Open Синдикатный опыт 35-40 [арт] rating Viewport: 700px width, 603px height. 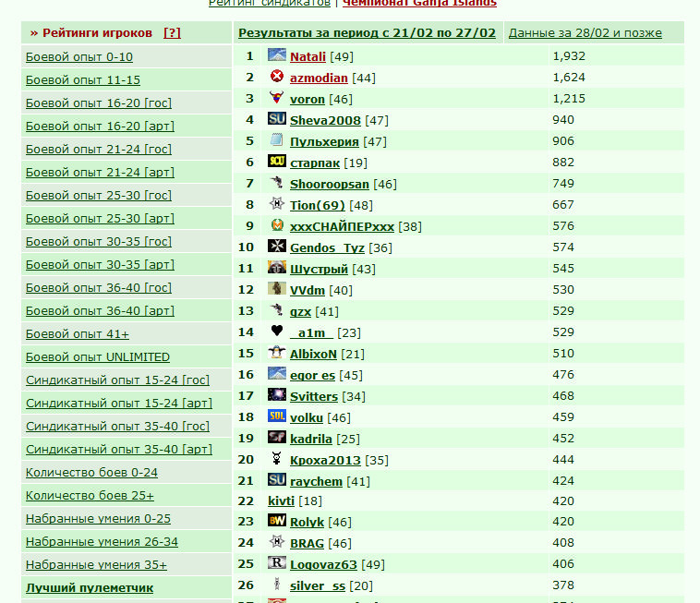119,450
